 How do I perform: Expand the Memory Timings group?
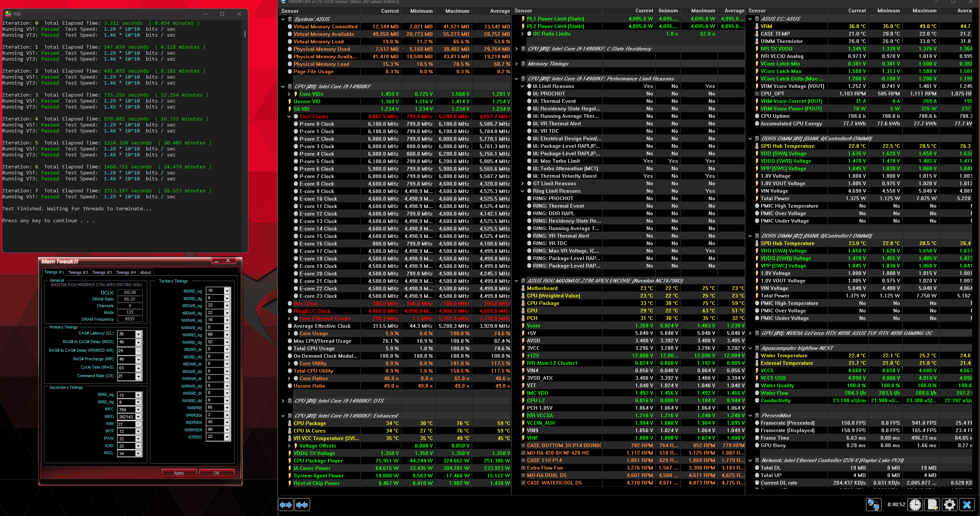point(517,64)
